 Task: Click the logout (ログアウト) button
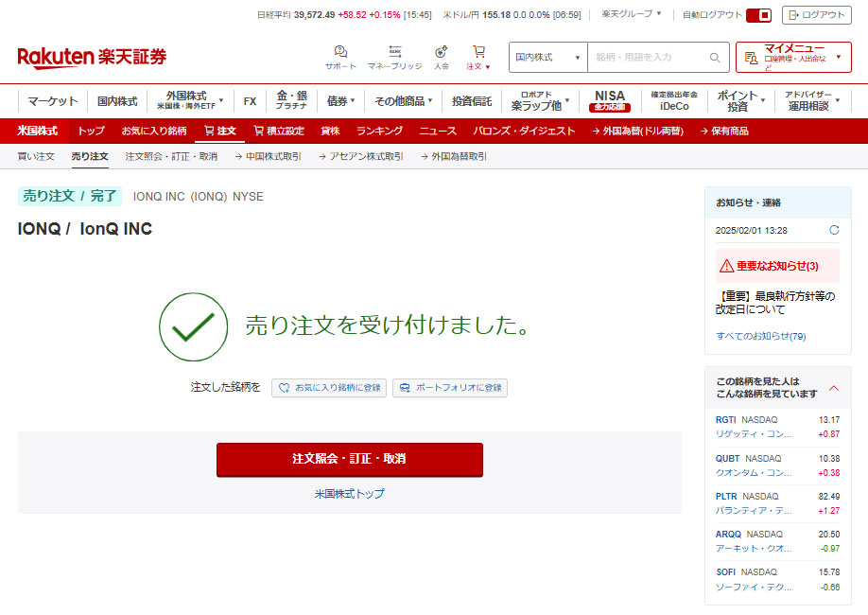pos(816,15)
